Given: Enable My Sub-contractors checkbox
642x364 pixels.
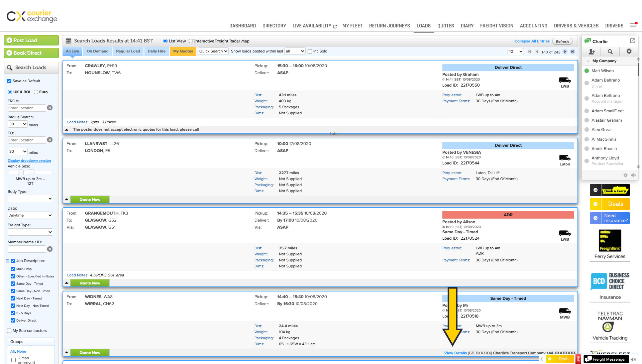Looking at the screenshot, I should tap(9, 331).
